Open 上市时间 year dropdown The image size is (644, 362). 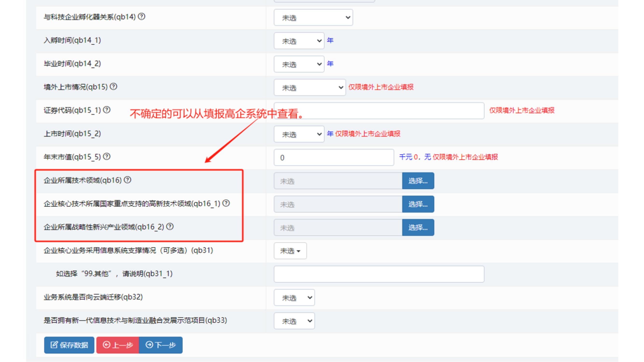299,134
